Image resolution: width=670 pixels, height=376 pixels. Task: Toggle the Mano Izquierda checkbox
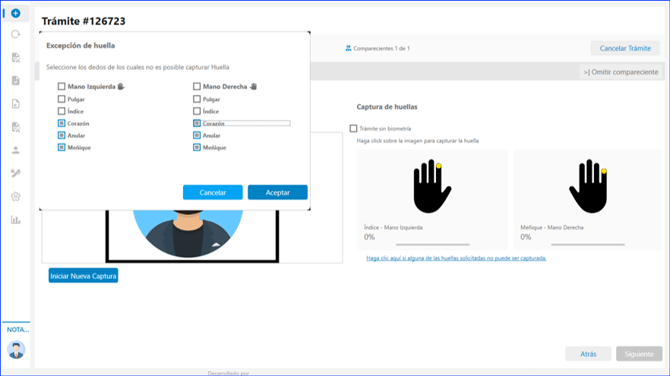[62, 86]
